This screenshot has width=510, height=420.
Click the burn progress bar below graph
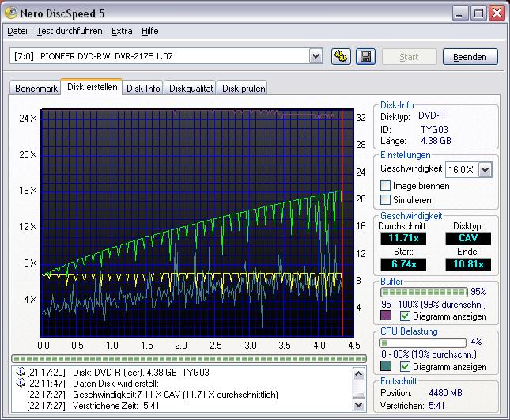(189, 358)
